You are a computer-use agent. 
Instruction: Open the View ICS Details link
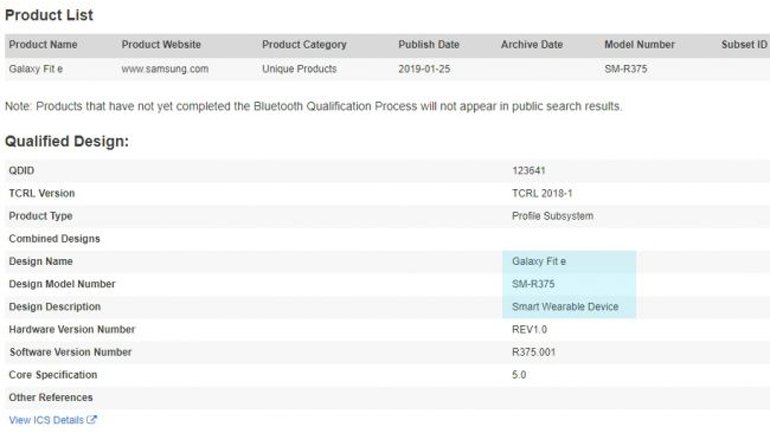pyautogui.click(x=46, y=420)
